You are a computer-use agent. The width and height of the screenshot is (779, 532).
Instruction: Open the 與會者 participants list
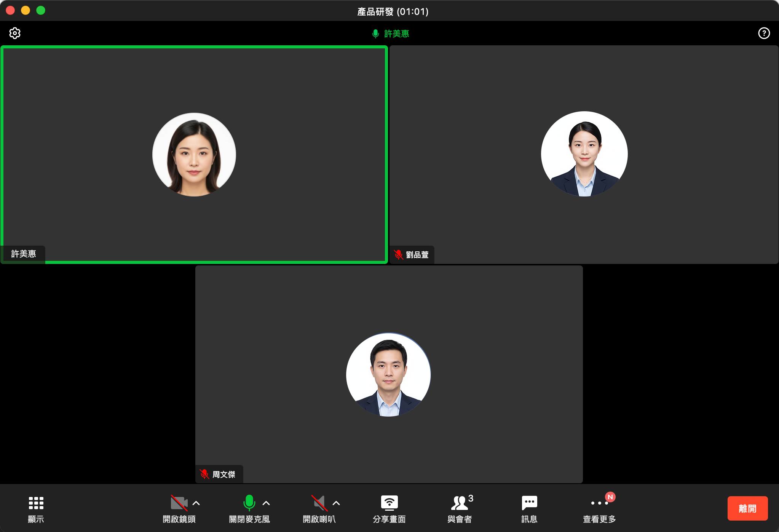click(x=460, y=503)
